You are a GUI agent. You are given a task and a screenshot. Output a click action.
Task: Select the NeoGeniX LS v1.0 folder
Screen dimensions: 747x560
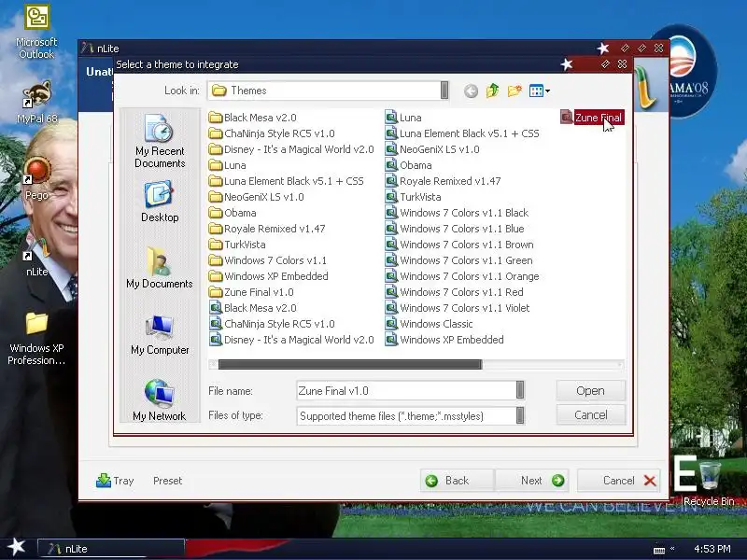257,197
